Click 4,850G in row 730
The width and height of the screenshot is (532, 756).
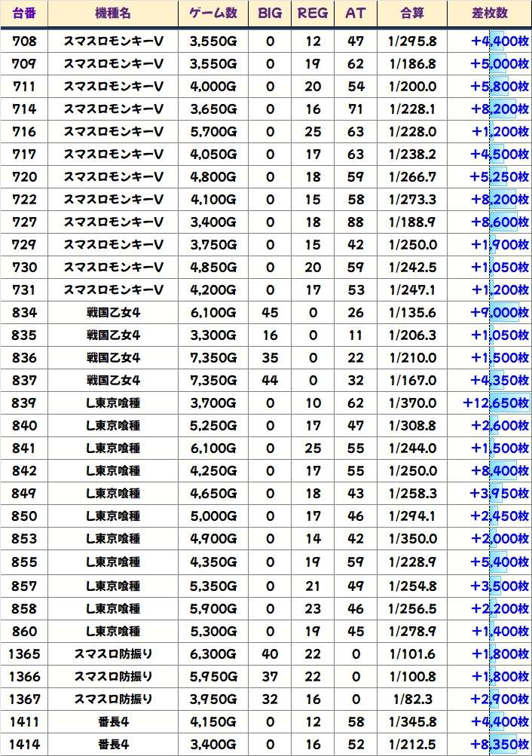click(213, 268)
